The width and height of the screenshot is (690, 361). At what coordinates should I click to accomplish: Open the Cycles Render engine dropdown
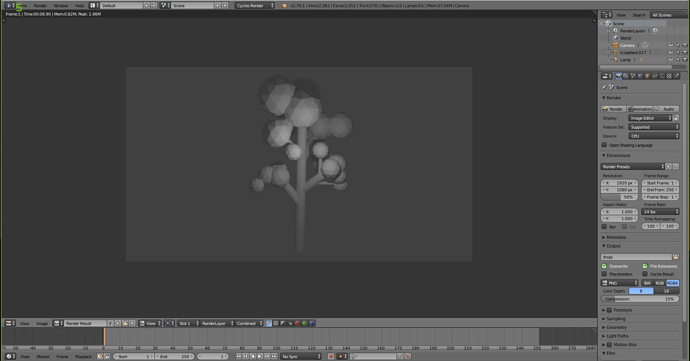point(255,5)
